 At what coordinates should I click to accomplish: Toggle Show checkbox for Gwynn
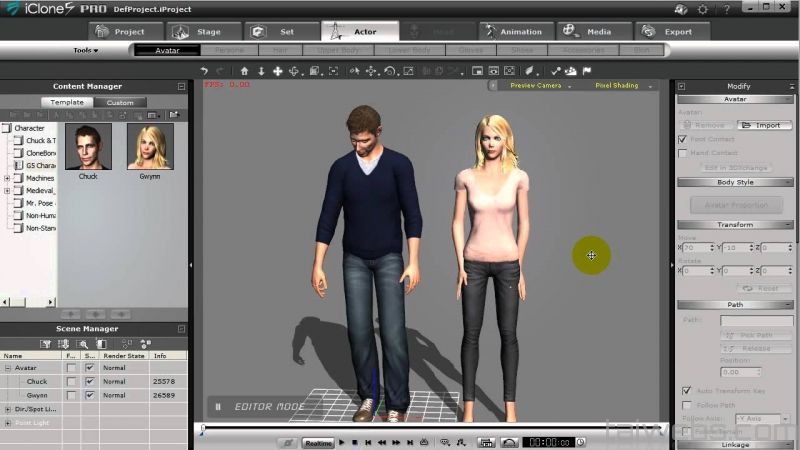(x=90, y=395)
